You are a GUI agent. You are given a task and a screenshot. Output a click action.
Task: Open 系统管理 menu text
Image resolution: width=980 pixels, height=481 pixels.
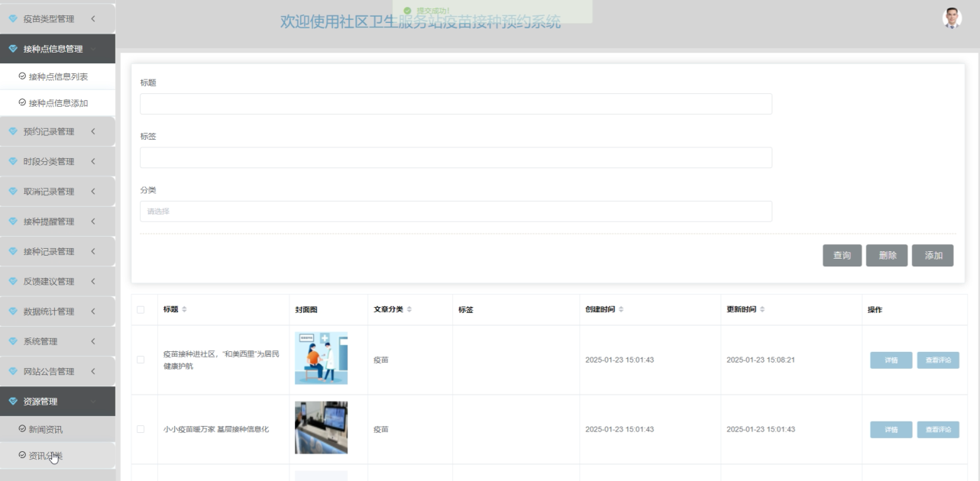click(x=40, y=341)
